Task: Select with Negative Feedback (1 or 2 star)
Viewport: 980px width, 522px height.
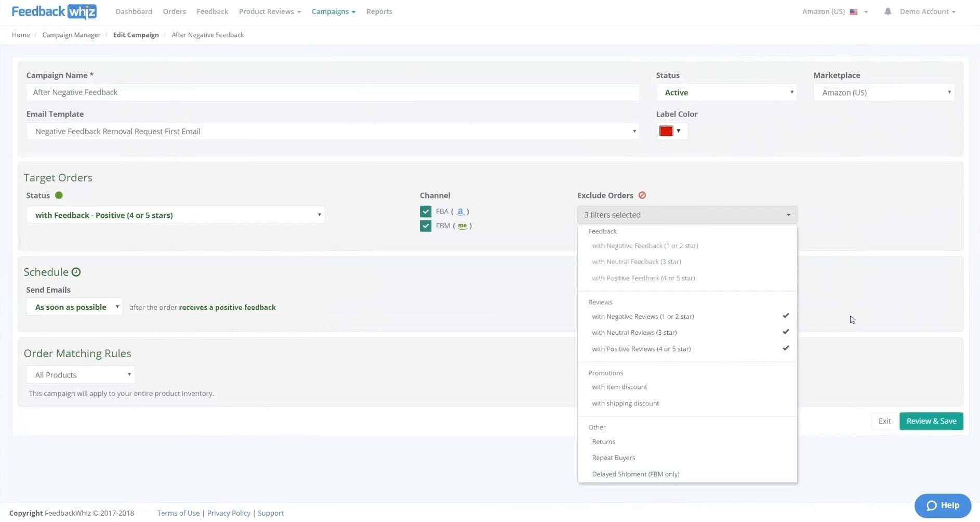Action: [687, 245]
